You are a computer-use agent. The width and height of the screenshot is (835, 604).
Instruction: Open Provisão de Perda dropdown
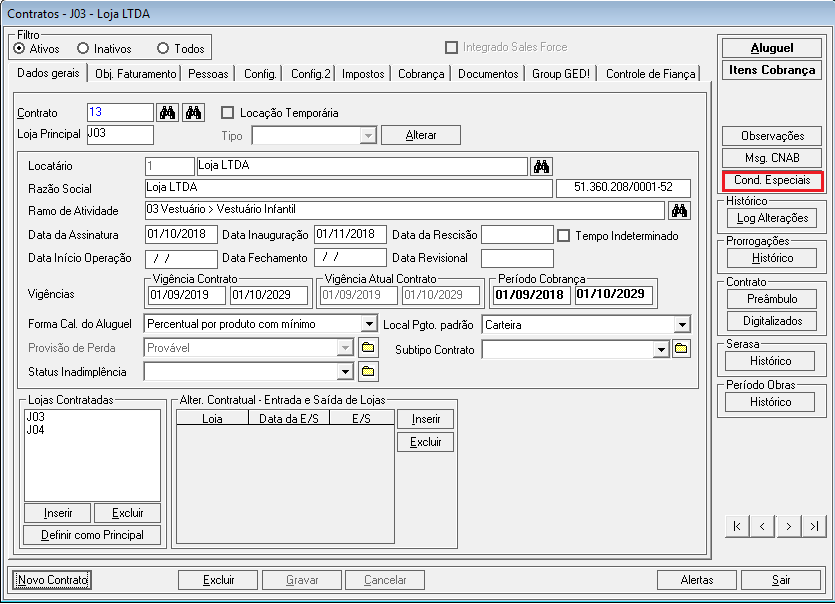click(x=345, y=348)
